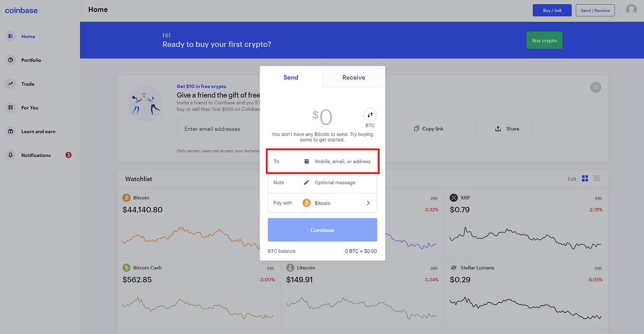Click the $44,140.80 Bitcoin price
This screenshot has width=644, height=334.
(x=143, y=210)
